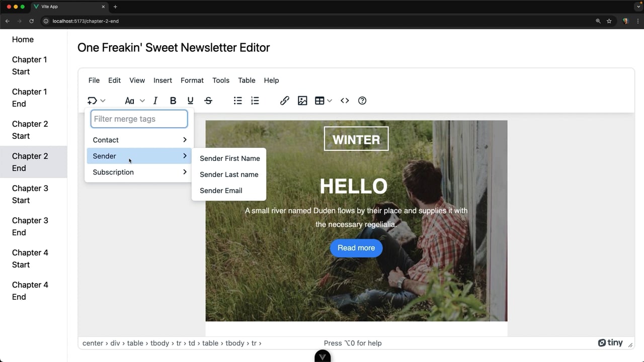Insert the Sender Email tag
644x362 pixels.
[x=229, y=191]
